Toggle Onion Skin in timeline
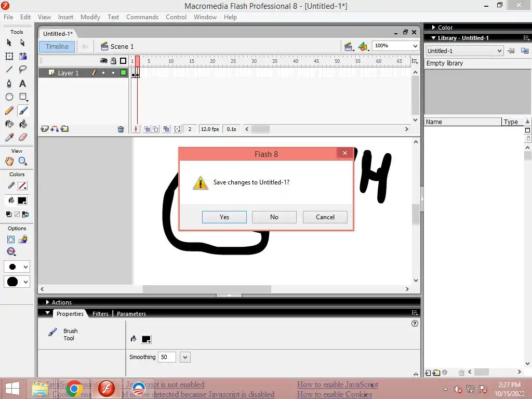 click(x=147, y=129)
